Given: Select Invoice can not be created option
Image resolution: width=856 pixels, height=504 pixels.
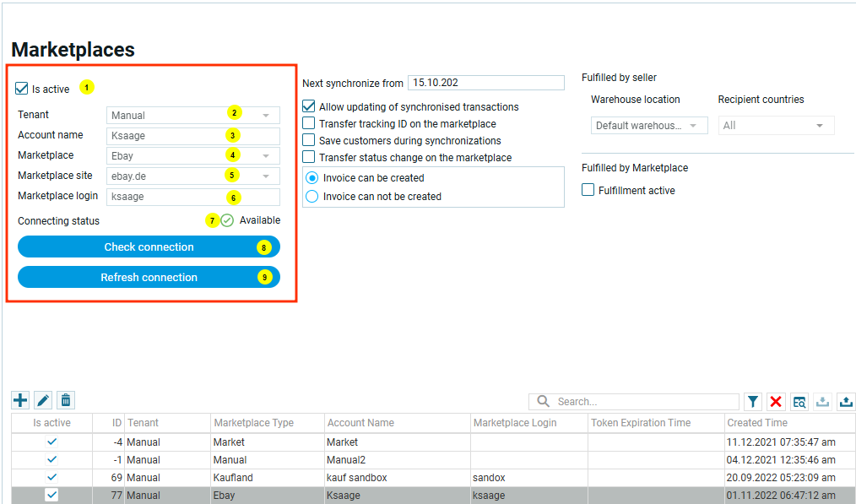Looking at the screenshot, I should tap(312, 197).
